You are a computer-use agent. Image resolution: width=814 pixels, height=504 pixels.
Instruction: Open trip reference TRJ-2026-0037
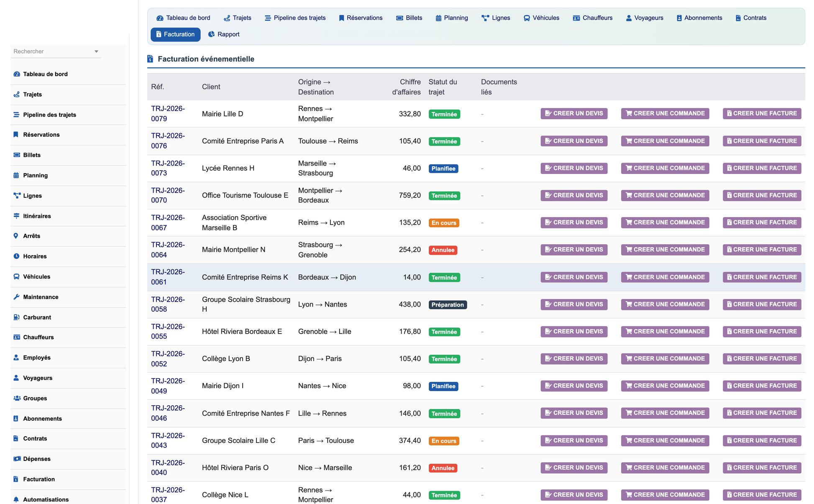168,495
